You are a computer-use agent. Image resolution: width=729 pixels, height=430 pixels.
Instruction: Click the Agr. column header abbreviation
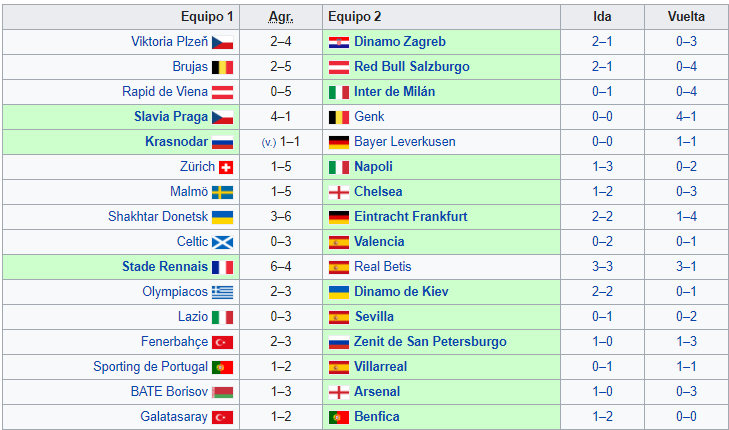pos(280,17)
